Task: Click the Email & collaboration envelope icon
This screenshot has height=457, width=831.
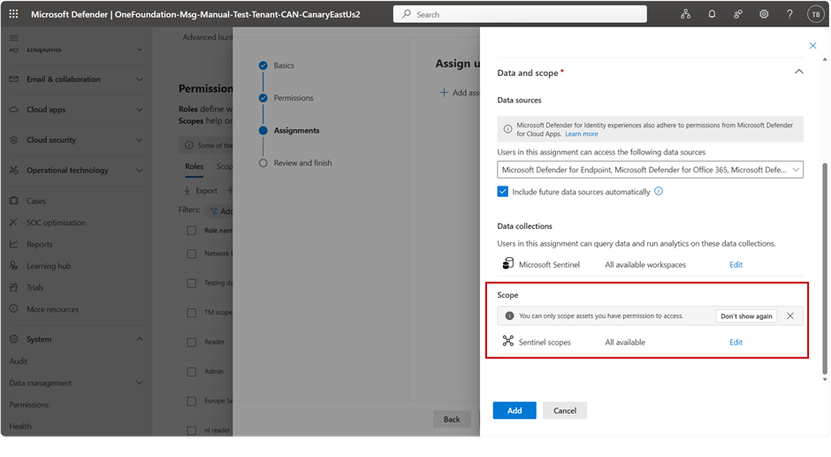Action: coord(14,79)
